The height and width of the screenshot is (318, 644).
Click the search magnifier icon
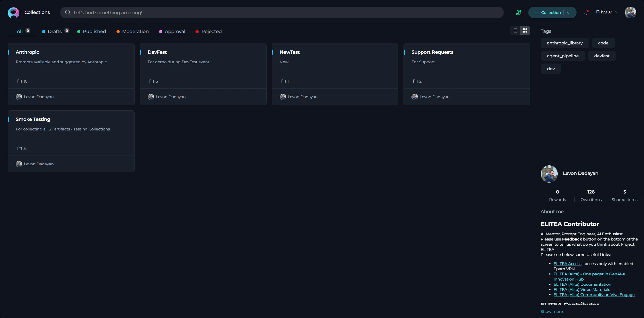(x=68, y=12)
